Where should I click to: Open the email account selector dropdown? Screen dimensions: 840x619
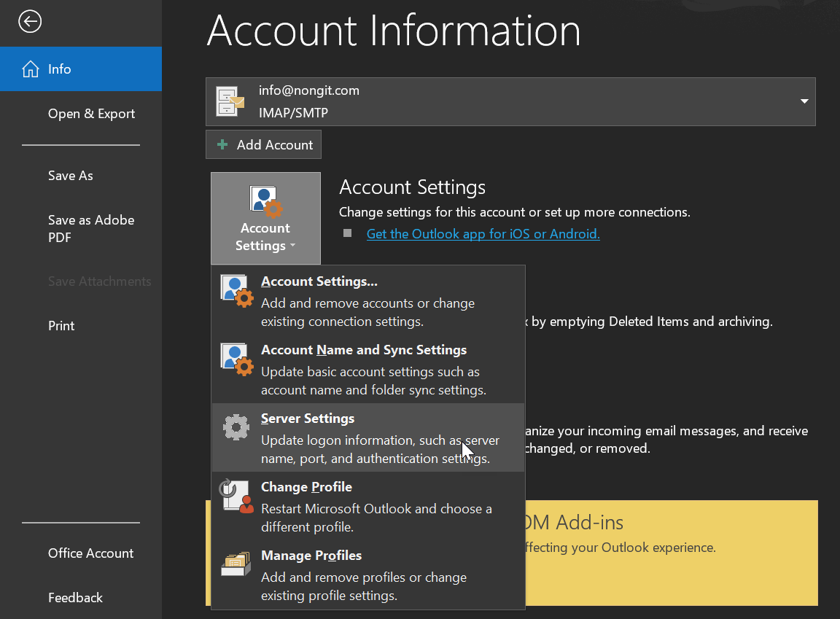pos(804,101)
